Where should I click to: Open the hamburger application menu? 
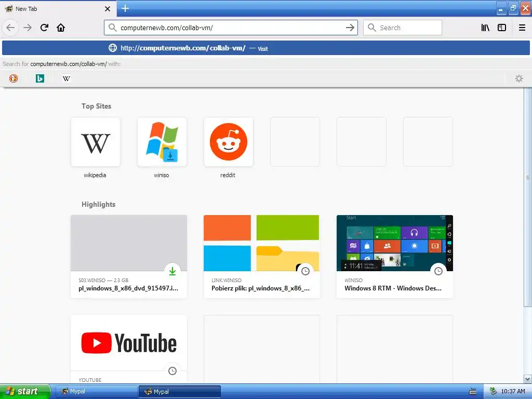[x=522, y=28]
